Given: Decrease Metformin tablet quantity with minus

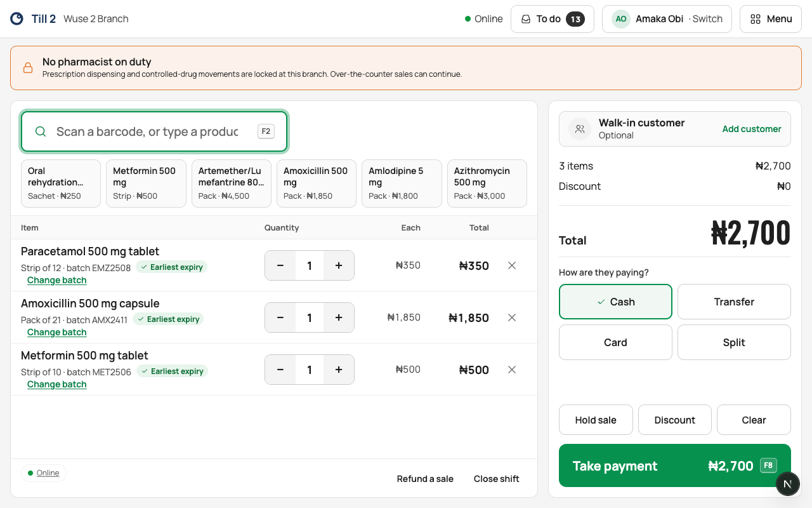Looking at the screenshot, I should (280, 370).
